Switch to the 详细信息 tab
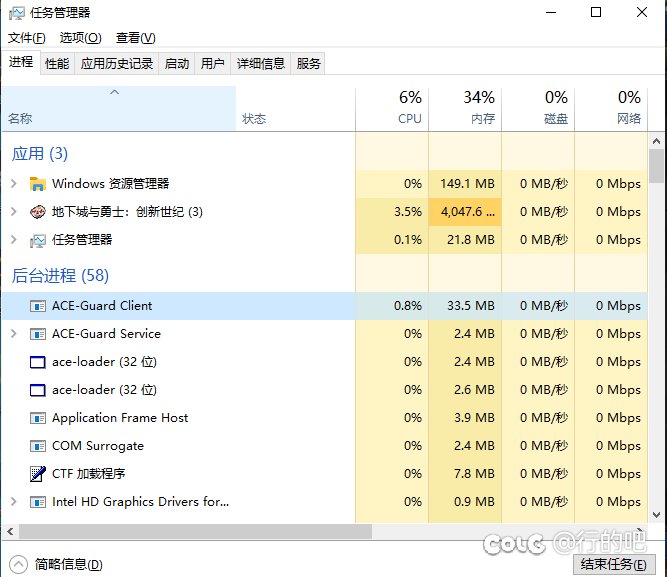Screen dimensions: 667x577 (x=260, y=63)
